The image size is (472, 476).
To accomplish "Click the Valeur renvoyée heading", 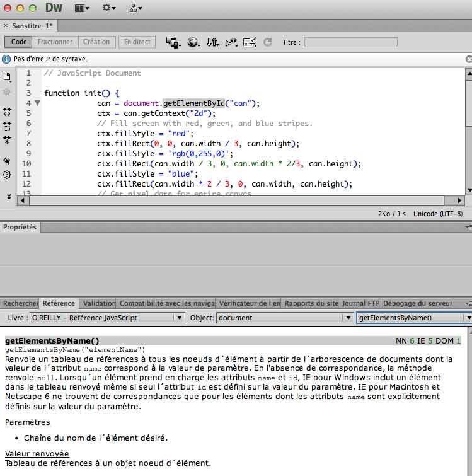I will pos(37,453).
